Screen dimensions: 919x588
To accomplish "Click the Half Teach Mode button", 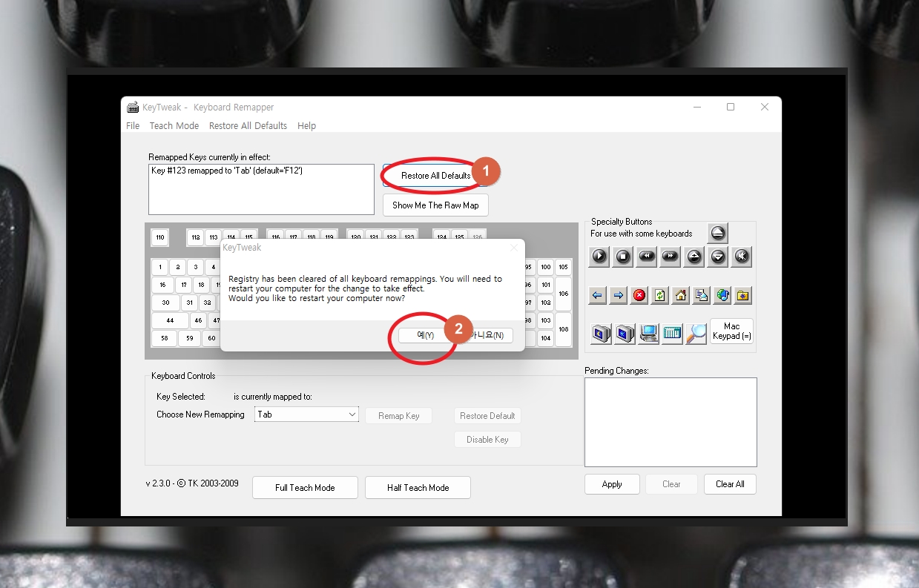I will coord(418,488).
